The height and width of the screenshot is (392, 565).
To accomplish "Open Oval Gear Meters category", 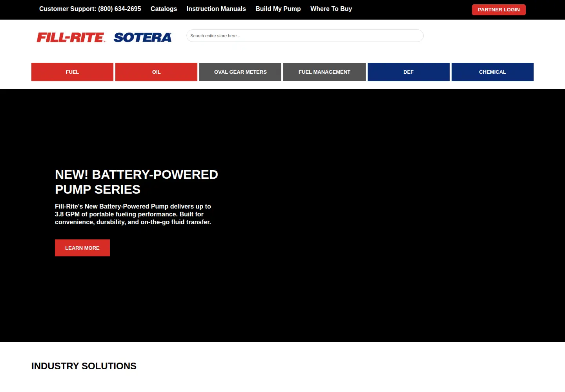I will pyautogui.click(x=240, y=72).
